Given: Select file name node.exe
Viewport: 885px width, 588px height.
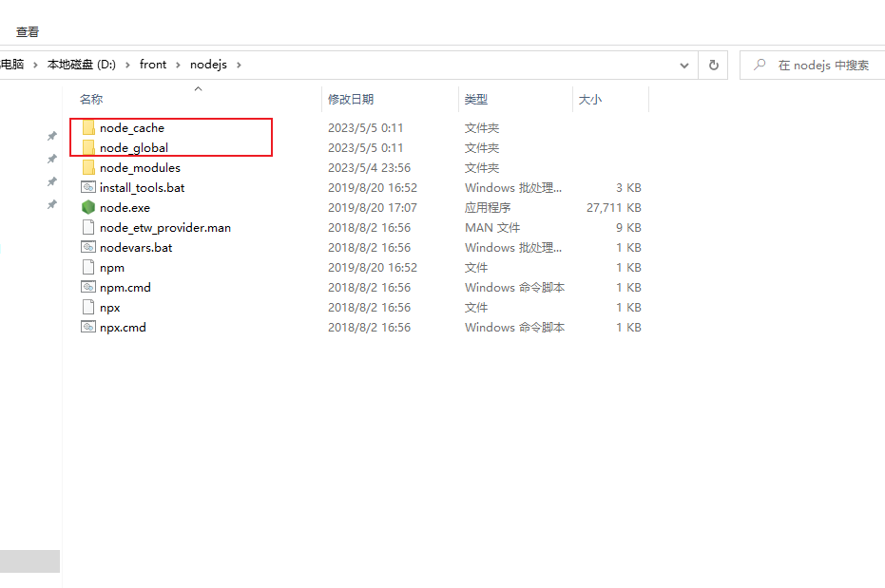Looking at the screenshot, I should pyautogui.click(x=125, y=207).
